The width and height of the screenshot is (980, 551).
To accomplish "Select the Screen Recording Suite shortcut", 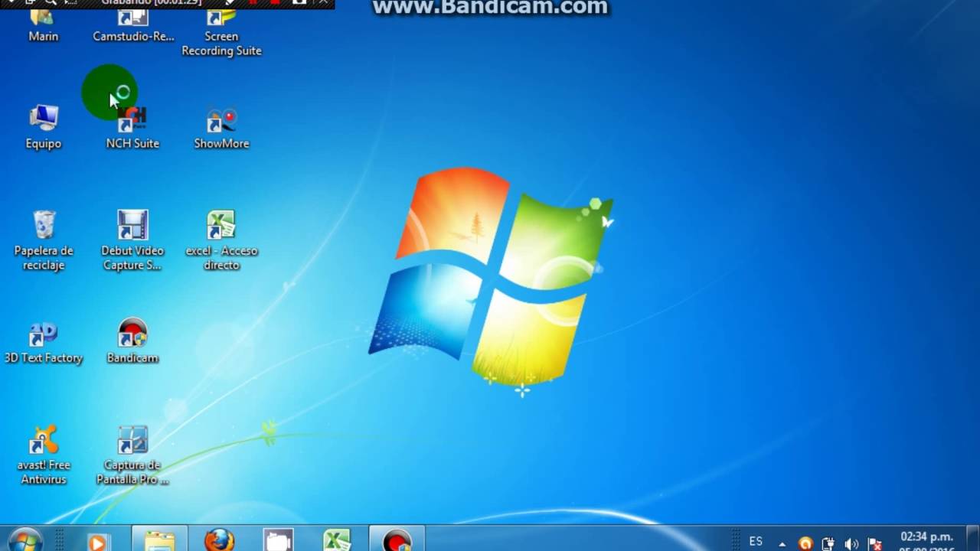I will [221, 33].
